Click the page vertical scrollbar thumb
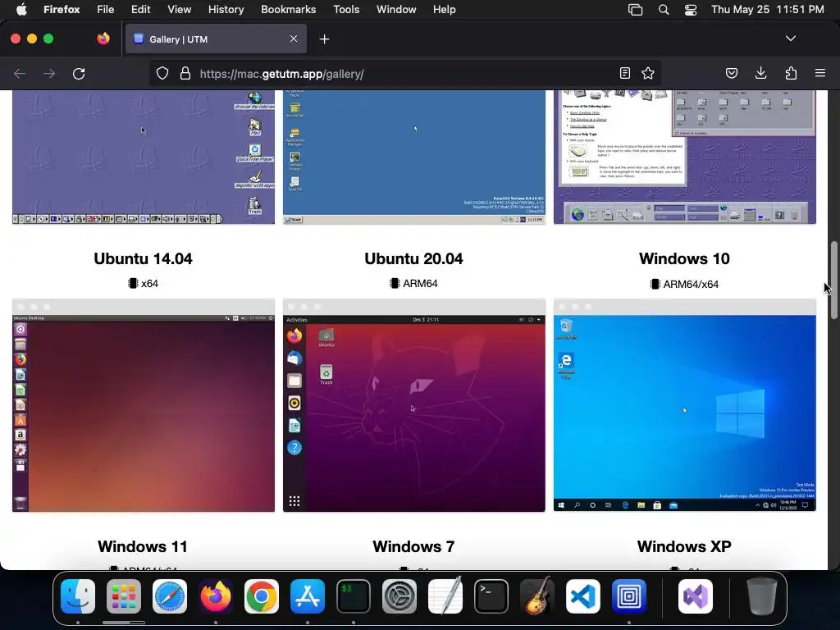The image size is (840, 630). coord(833,281)
